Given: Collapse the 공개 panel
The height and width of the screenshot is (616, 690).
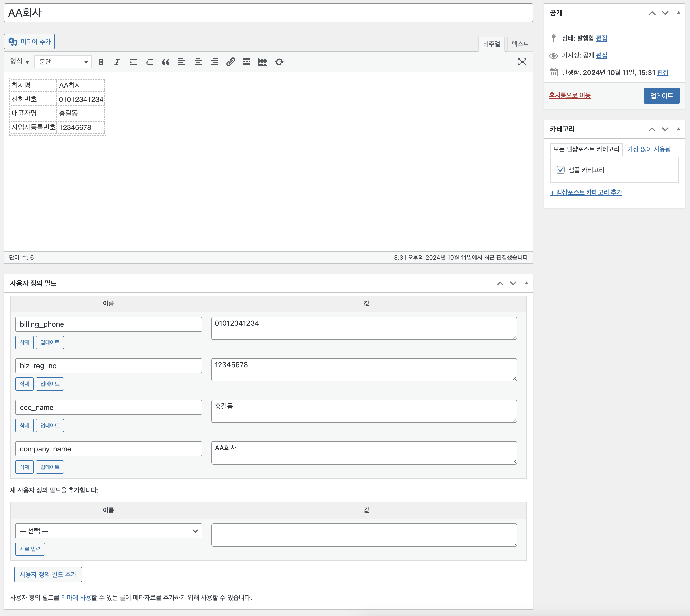Looking at the screenshot, I should click(x=679, y=13).
